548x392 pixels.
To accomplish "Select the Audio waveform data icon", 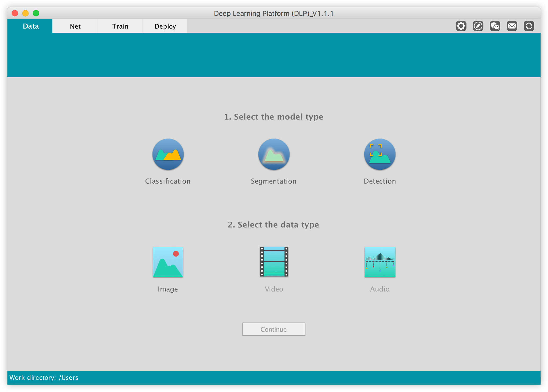I will (380, 262).
